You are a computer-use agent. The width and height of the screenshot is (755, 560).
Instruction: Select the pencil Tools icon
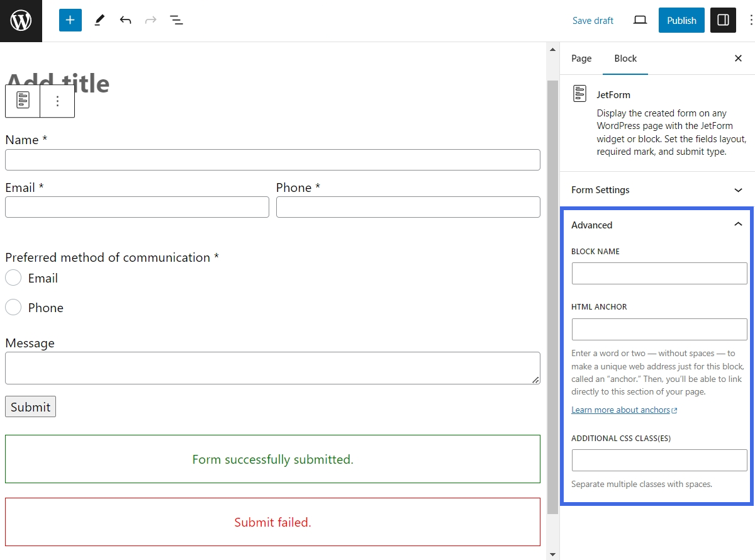[99, 20]
